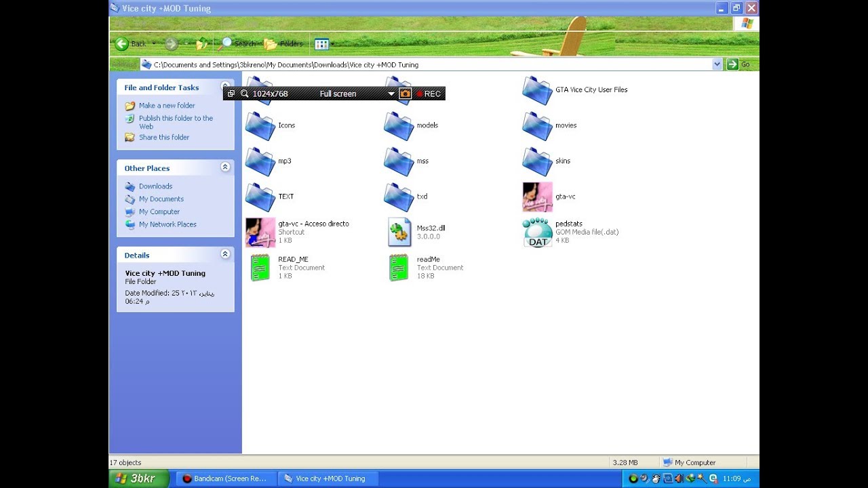
Task: Click the magic wand tray icon
Action: tap(702, 479)
